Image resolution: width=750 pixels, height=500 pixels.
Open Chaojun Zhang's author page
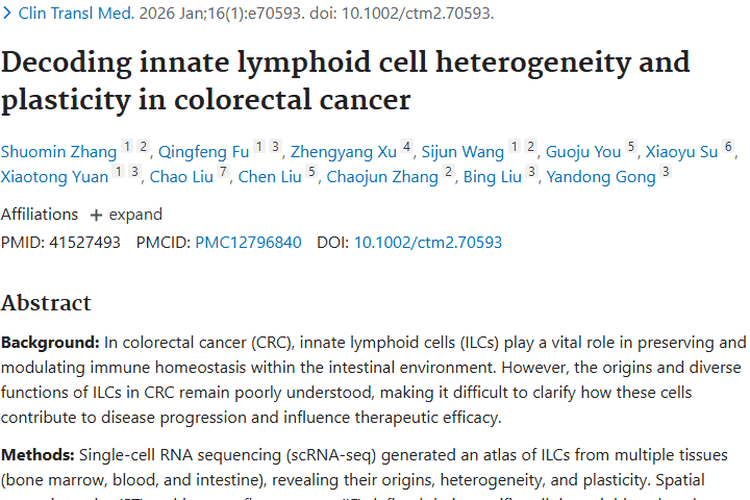(x=382, y=177)
